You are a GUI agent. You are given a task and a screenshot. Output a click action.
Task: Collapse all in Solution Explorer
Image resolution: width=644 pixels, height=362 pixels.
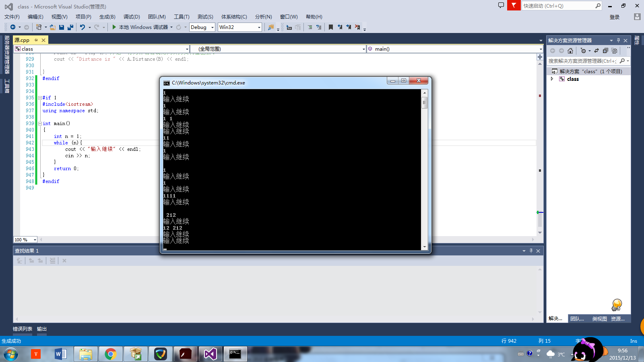click(x=605, y=51)
